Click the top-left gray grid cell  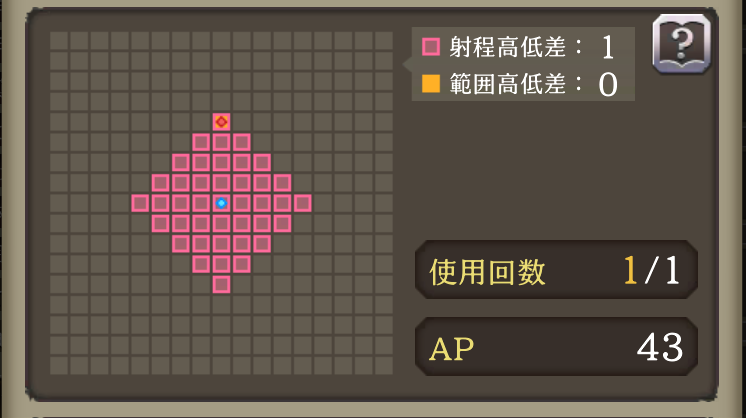point(59,40)
